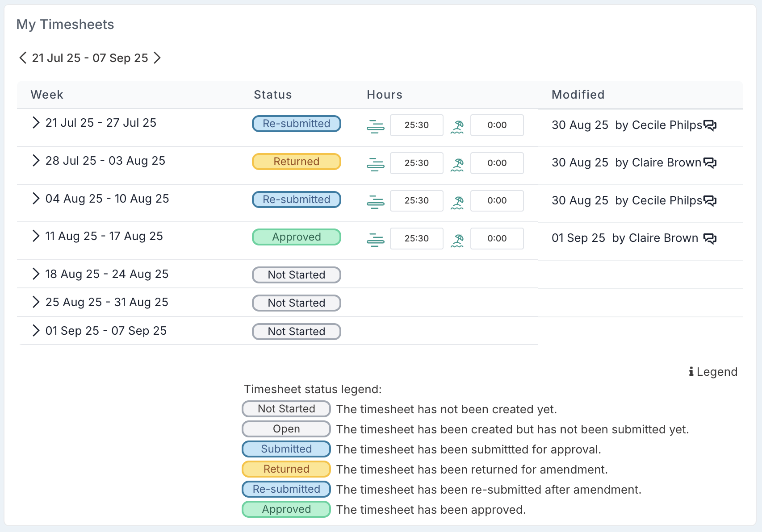762x532 pixels.
Task: Click the Returned status badge for 28 Jul week
Action: 296,162
